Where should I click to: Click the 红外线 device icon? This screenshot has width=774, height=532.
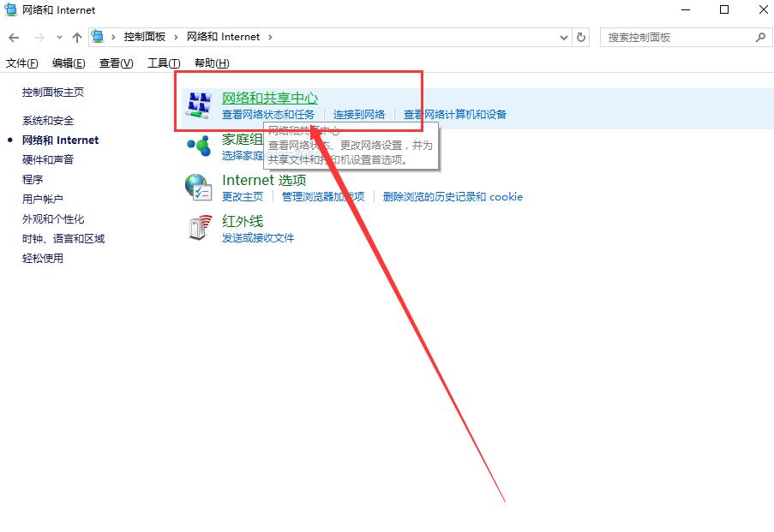(x=198, y=228)
